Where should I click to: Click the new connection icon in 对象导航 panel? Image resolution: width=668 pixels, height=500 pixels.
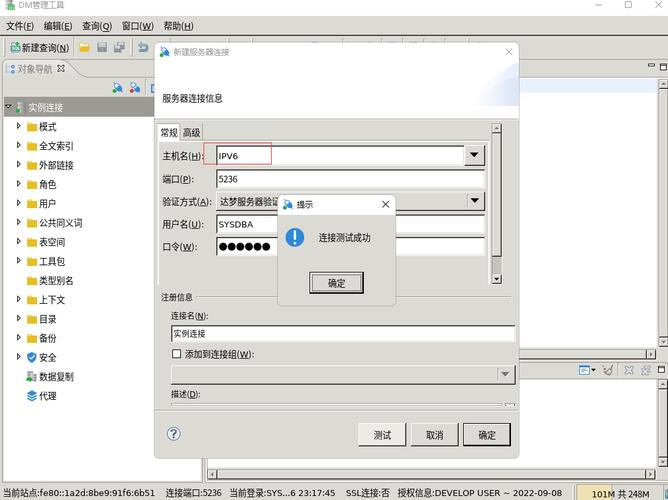tap(118, 88)
